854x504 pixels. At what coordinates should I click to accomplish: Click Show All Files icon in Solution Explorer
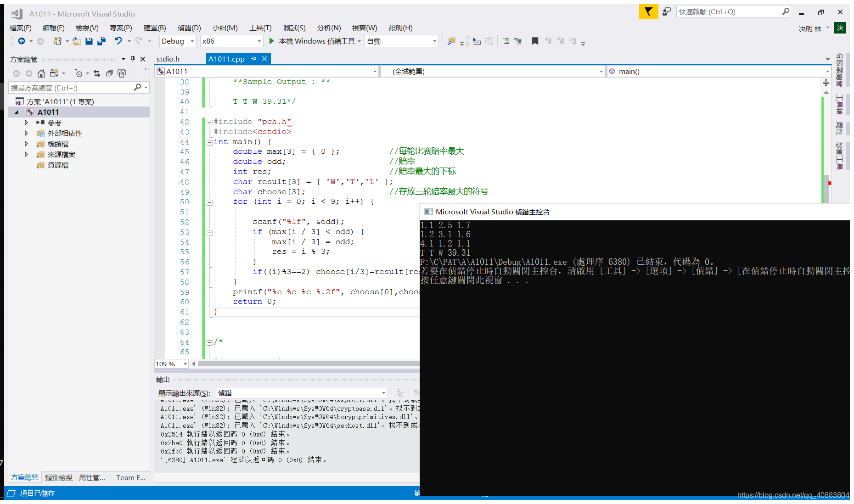122,73
